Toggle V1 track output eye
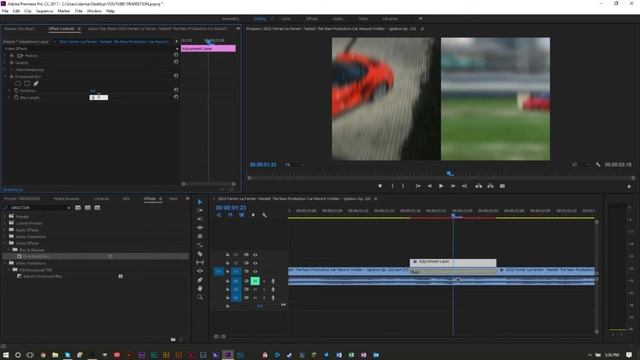The image size is (640, 360). click(x=255, y=271)
